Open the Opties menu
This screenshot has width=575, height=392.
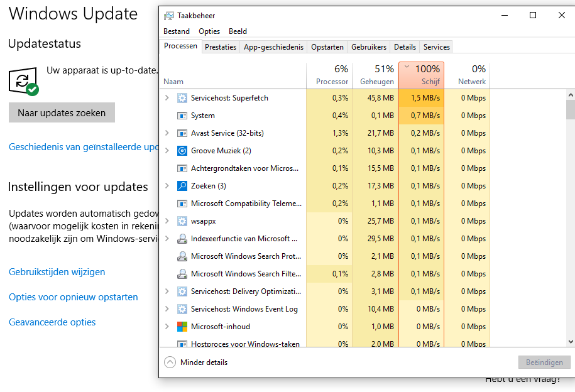(209, 31)
